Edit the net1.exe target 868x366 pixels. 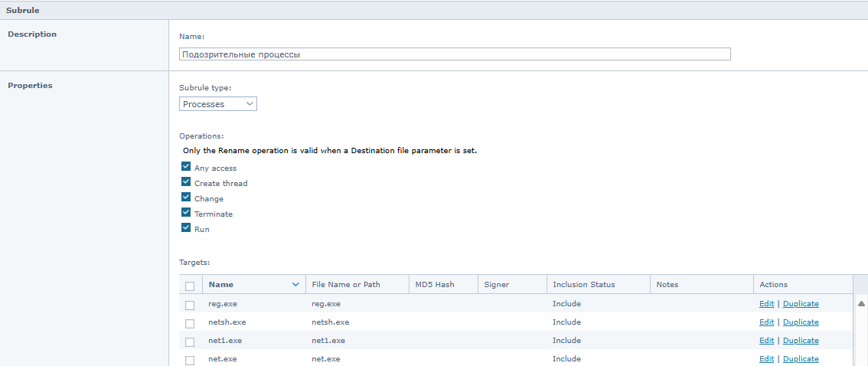767,340
